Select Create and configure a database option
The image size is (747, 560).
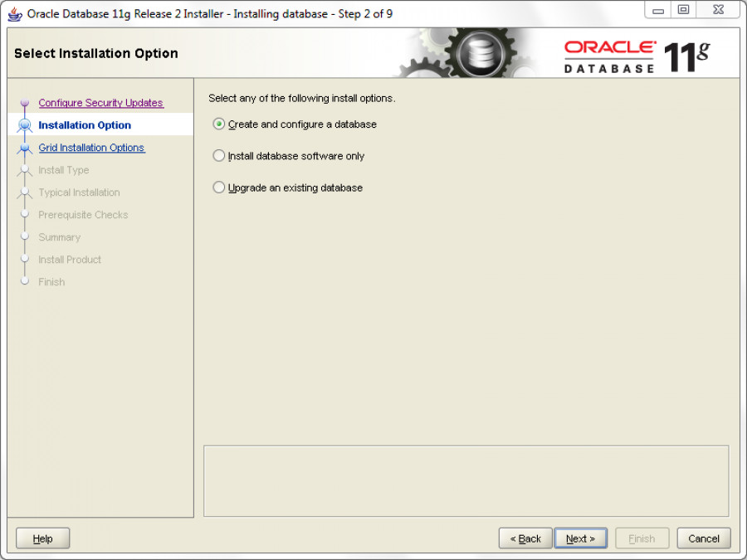point(219,124)
